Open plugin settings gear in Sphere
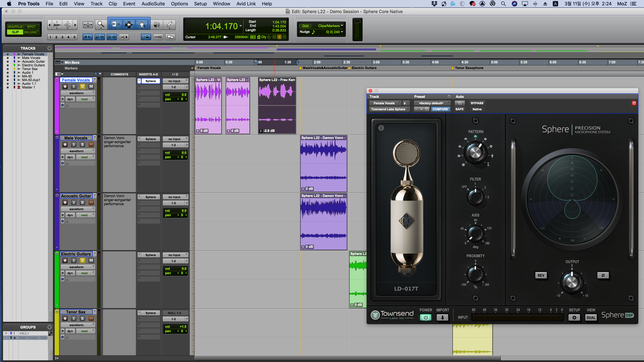 574,318
